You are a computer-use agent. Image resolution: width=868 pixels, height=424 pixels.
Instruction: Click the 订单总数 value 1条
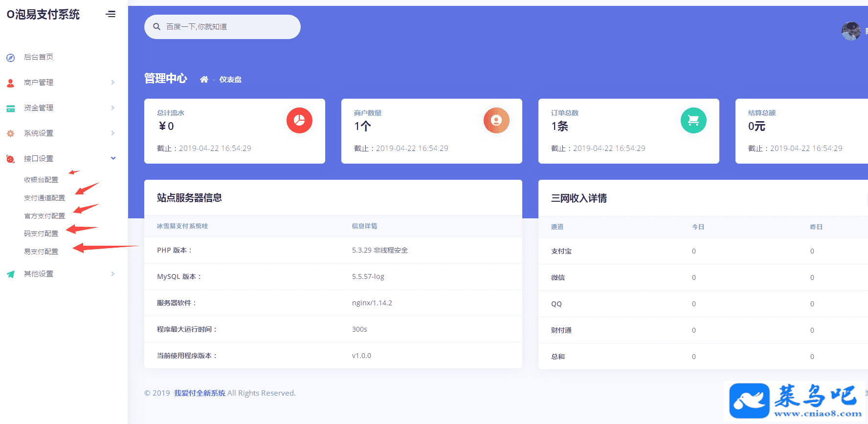pyautogui.click(x=559, y=126)
